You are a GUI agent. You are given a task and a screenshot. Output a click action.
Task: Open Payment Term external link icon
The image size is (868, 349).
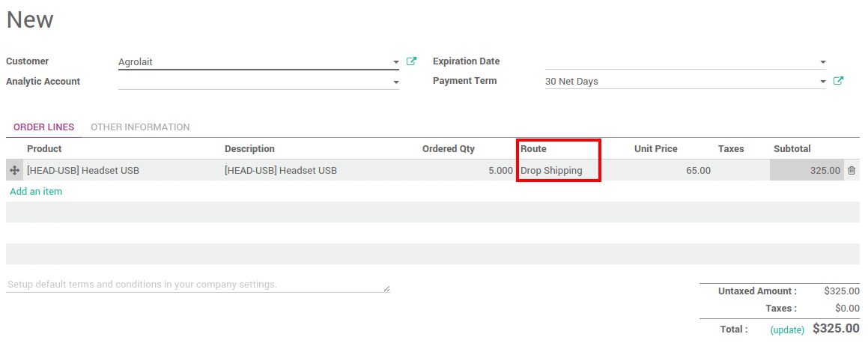pyautogui.click(x=838, y=81)
